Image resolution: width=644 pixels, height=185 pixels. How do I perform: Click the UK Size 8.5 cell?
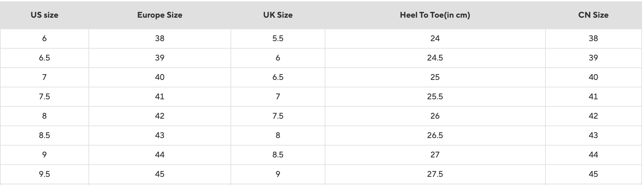click(x=278, y=155)
